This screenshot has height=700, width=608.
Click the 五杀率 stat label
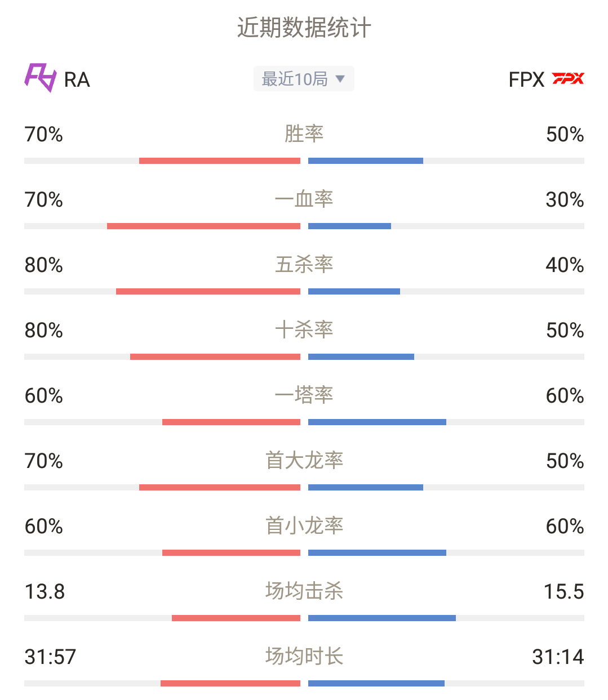(x=304, y=264)
